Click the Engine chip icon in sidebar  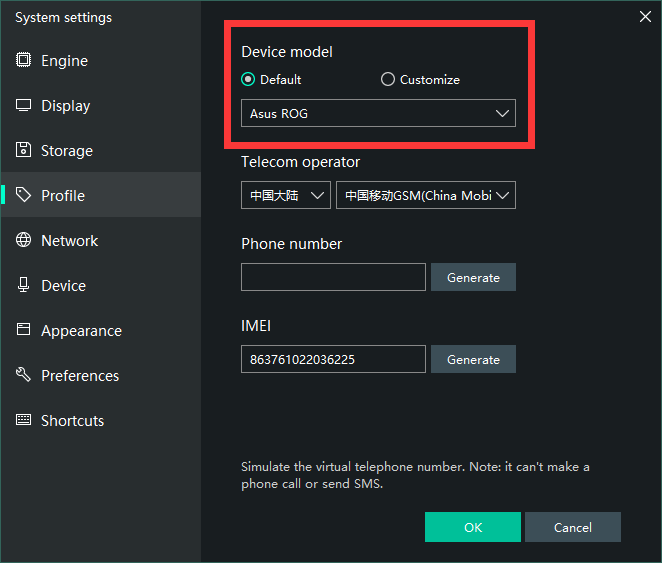24,60
